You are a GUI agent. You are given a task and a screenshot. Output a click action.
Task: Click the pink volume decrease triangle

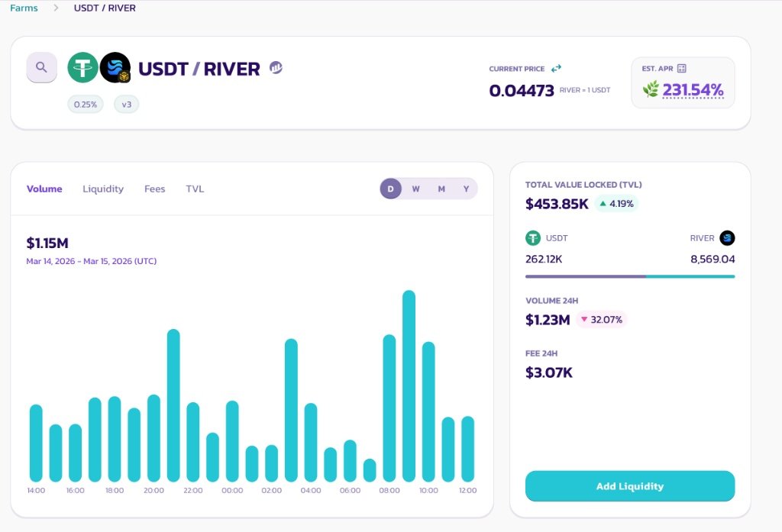click(584, 319)
